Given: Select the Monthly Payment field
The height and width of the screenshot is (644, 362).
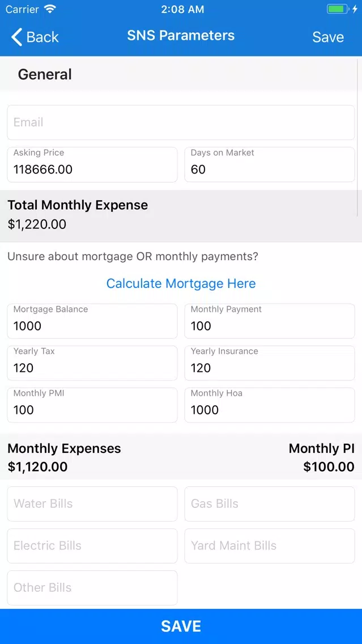Looking at the screenshot, I should point(270,321).
